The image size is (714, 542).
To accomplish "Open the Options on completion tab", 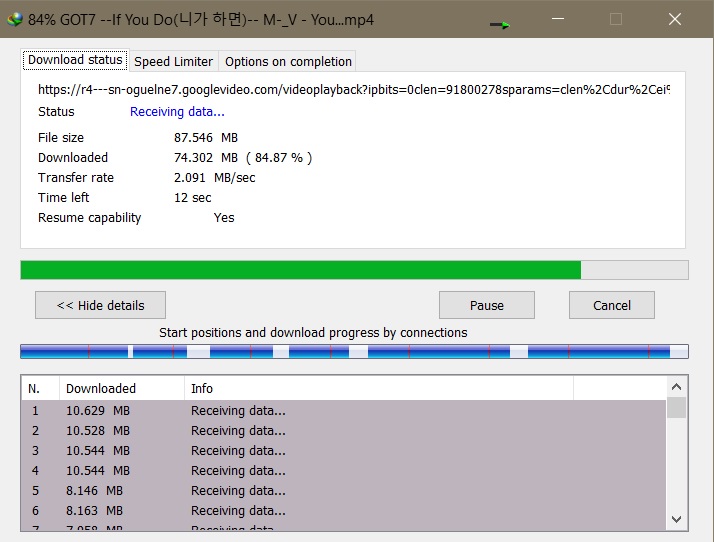I will pyautogui.click(x=288, y=61).
